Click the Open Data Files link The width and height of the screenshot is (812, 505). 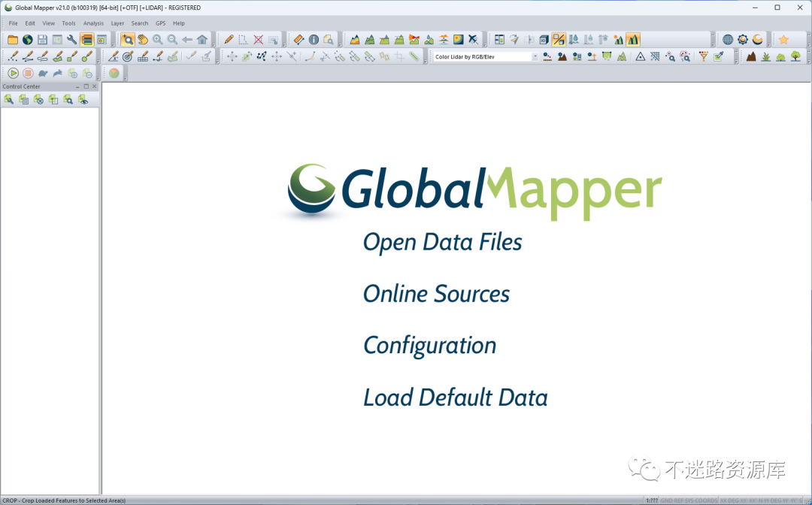click(x=443, y=243)
